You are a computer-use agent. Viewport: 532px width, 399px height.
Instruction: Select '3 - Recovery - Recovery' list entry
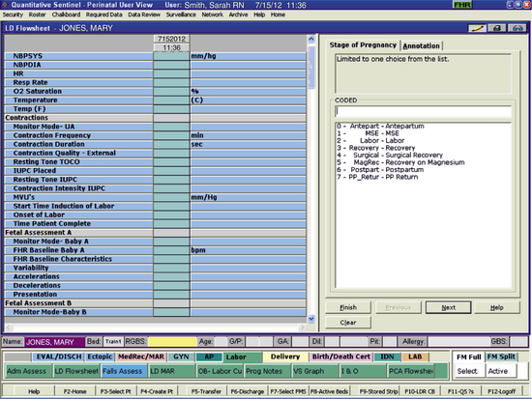point(376,148)
